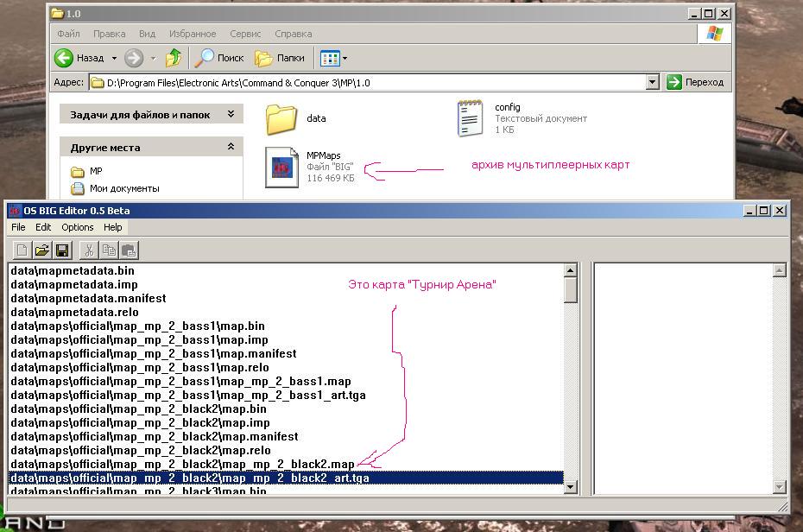Click the Cut scissors icon

click(89, 250)
